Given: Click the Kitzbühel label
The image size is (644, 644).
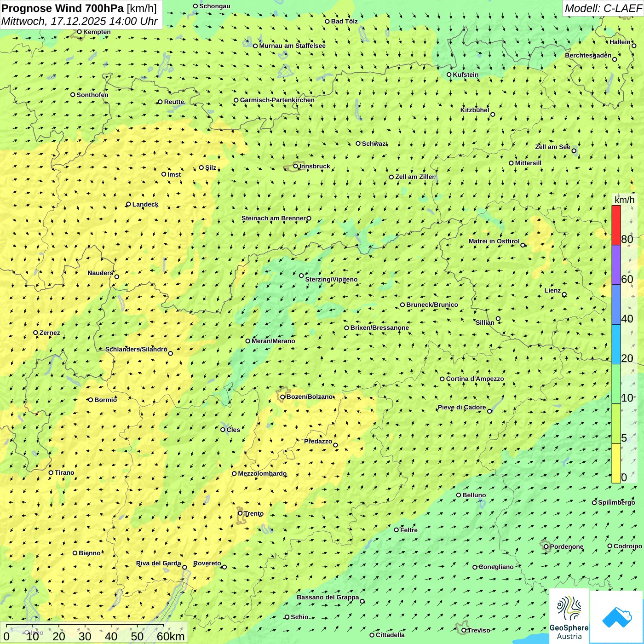Looking at the screenshot, I should click(475, 110).
